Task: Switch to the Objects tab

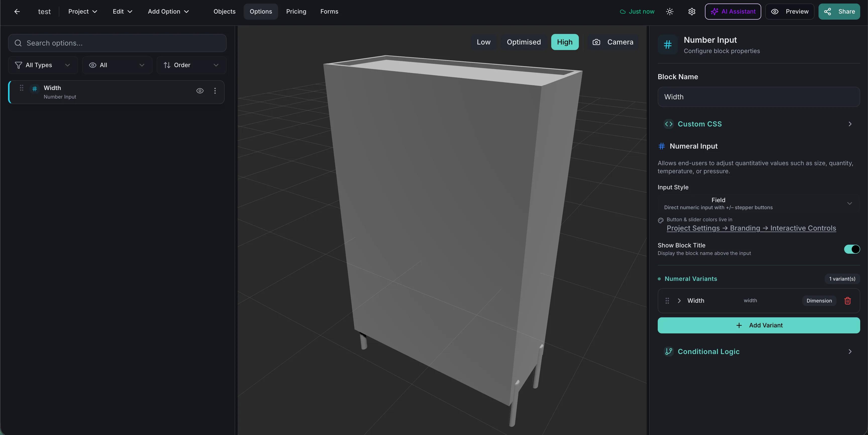Action: coord(224,12)
